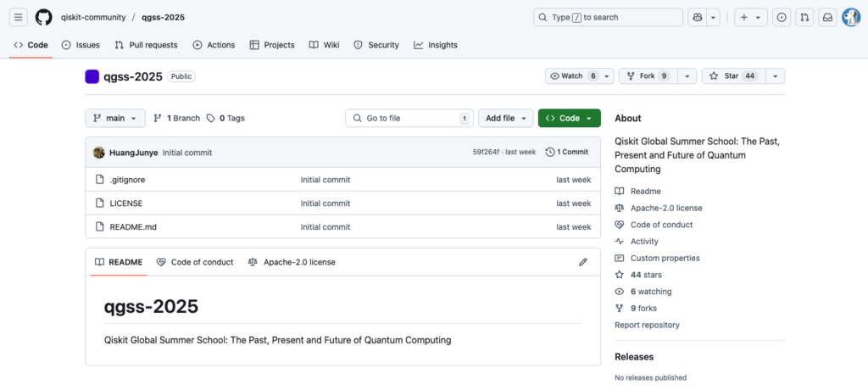Switch to the Actions tab
868x390 pixels.
[x=214, y=45]
